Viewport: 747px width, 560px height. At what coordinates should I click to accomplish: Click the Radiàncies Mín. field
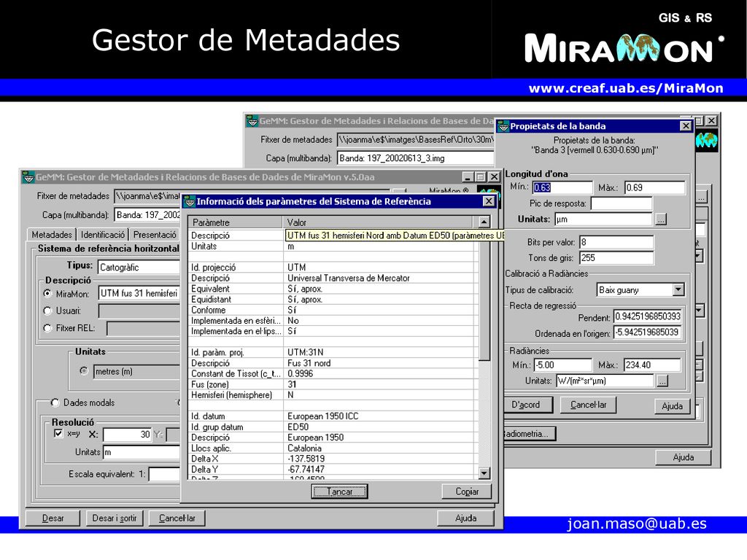pyautogui.click(x=562, y=365)
